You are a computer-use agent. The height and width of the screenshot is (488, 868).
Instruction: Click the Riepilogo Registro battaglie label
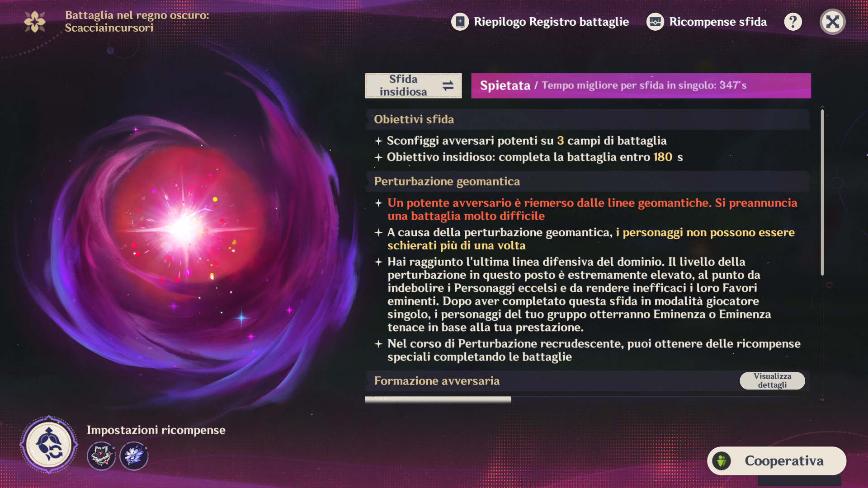click(551, 22)
